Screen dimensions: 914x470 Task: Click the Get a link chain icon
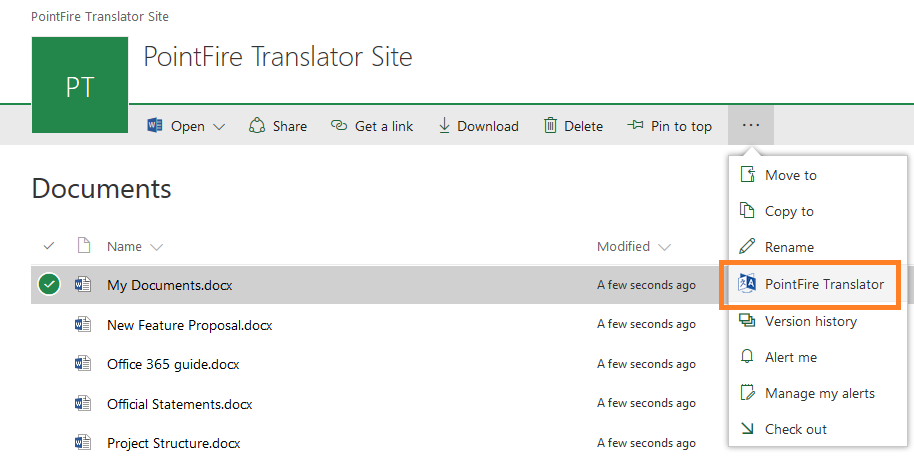tap(339, 125)
